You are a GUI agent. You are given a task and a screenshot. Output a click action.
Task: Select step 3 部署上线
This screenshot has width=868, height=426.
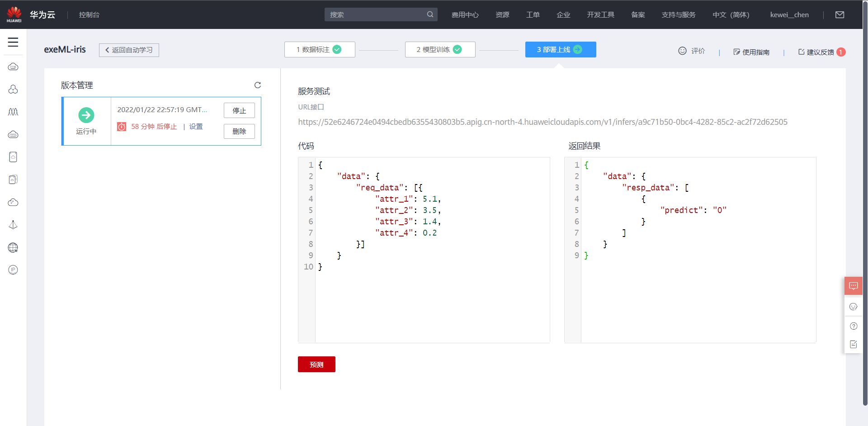click(561, 50)
